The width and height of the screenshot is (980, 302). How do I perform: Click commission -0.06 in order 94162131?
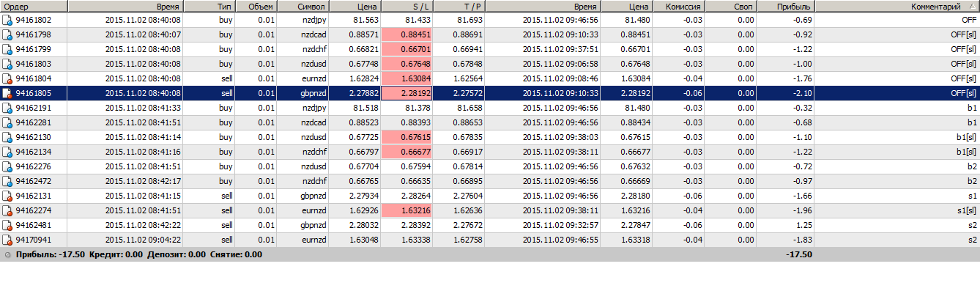click(691, 196)
